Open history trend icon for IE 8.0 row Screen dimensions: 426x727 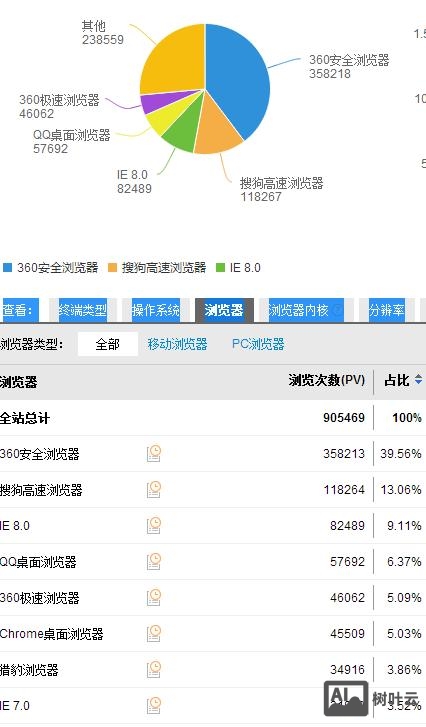[x=154, y=525]
